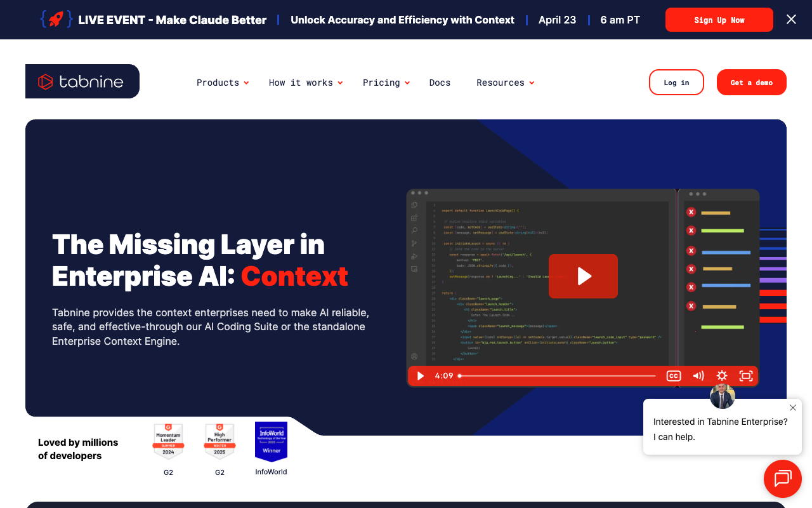This screenshot has width=812, height=508.
Task: Click the G2 Momentum Leader 2024 badge
Action: [x=168, y=442]
